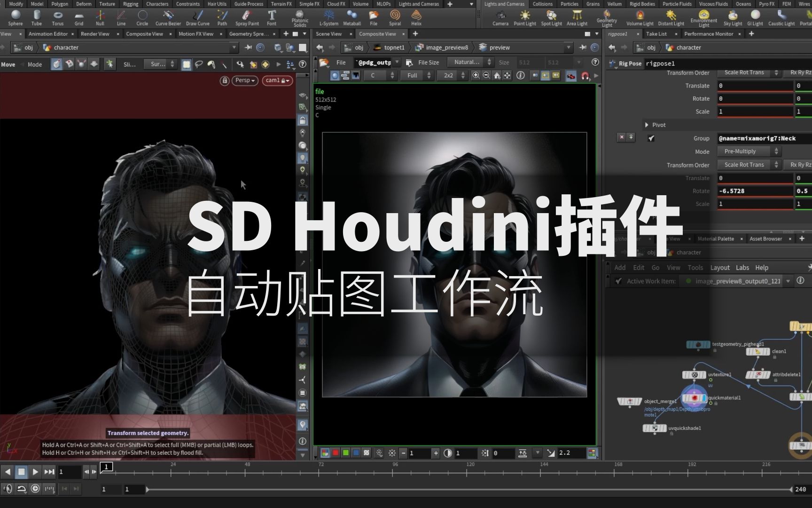The width and height of the screenshot is (812, 508).
Task: Toggle Active Work Item checkmark
Action: pyautogui.click(x=619, y=281)
